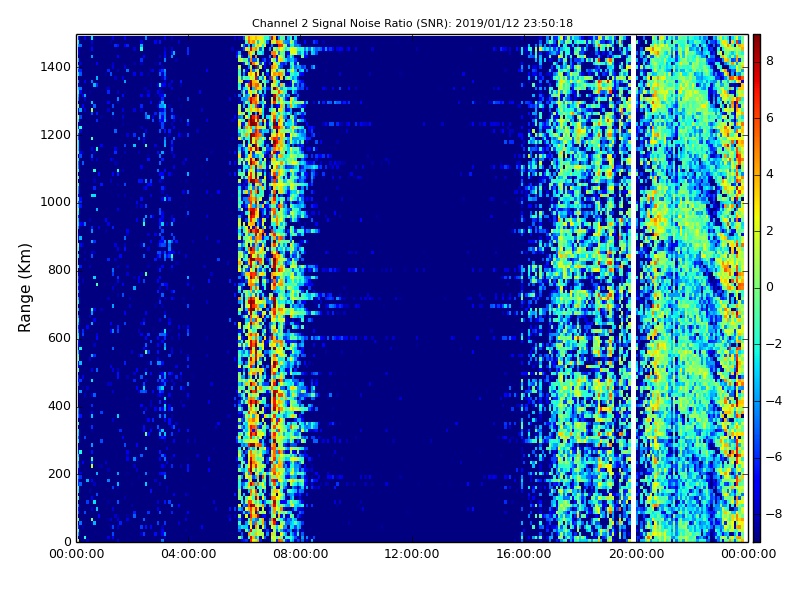
Task: Click the 04:00:00 time axis label
Action: coord(188,554)
